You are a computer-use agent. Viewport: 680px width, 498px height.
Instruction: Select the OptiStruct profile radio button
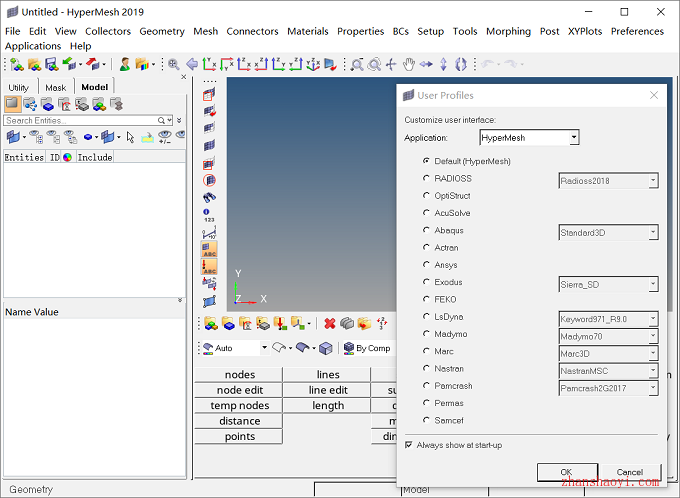(x=426, y=196)
